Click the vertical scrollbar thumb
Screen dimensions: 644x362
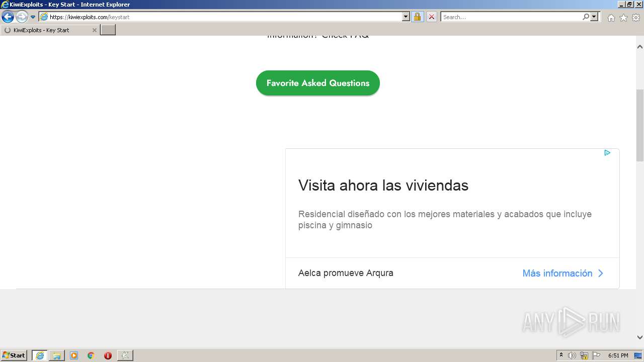[x=640, y=125]
